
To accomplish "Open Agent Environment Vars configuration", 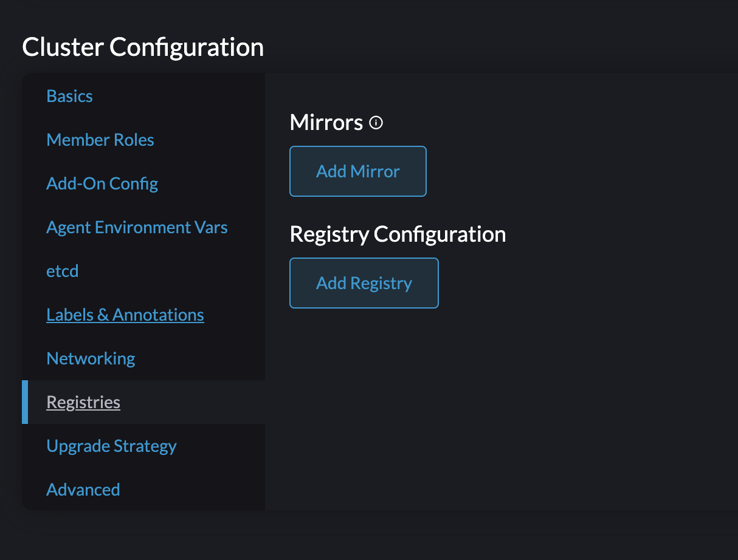I will [x=137, y=227].
